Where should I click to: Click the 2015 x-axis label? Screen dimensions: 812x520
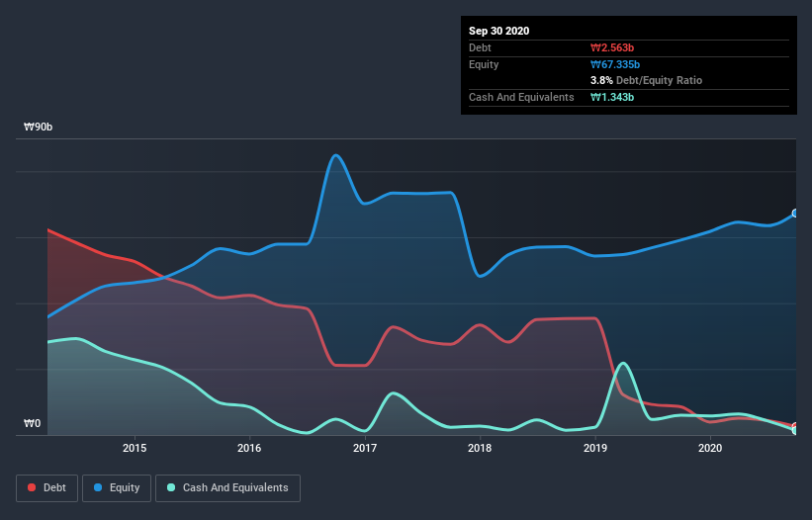point(135,448)
